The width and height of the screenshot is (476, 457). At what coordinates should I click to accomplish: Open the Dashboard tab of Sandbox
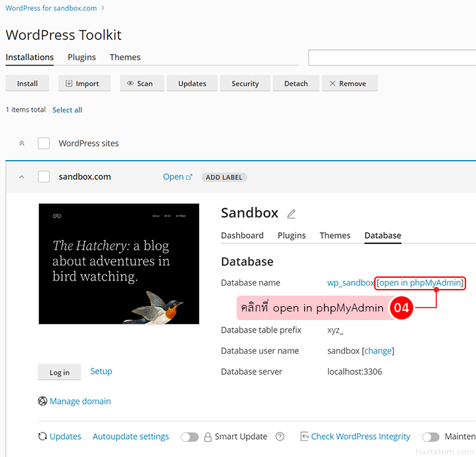(x=242, y=235)
